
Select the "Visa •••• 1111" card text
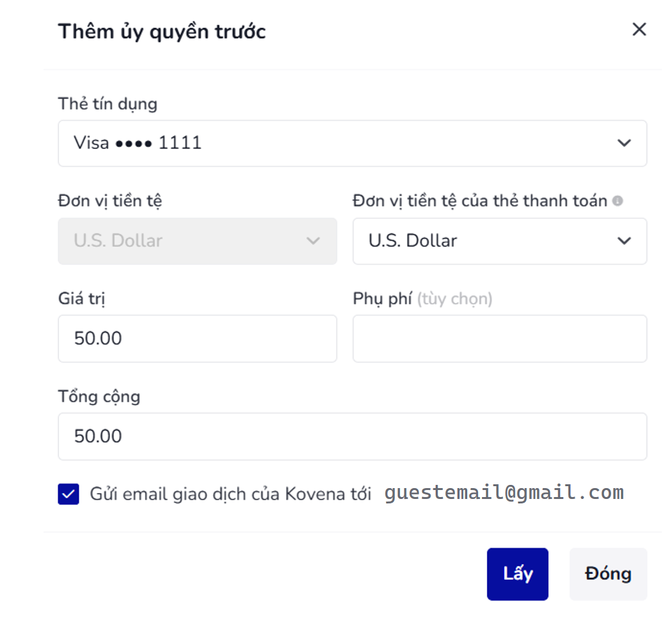(x=138, y=143)
